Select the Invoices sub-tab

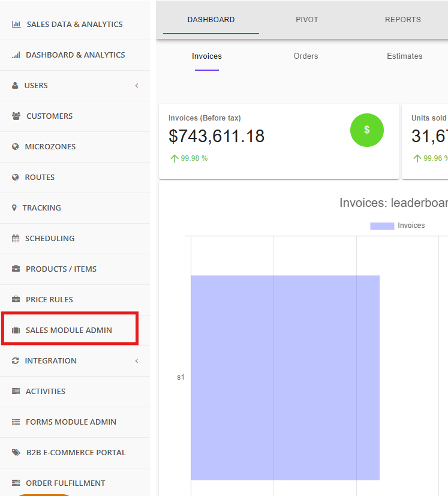click(x=207, y=56)
